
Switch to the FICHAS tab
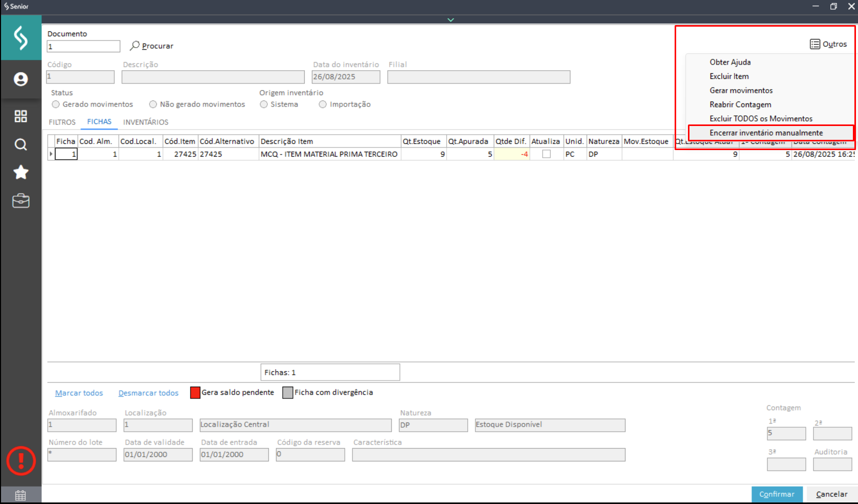pyautogui.click(x=99, y=121)
